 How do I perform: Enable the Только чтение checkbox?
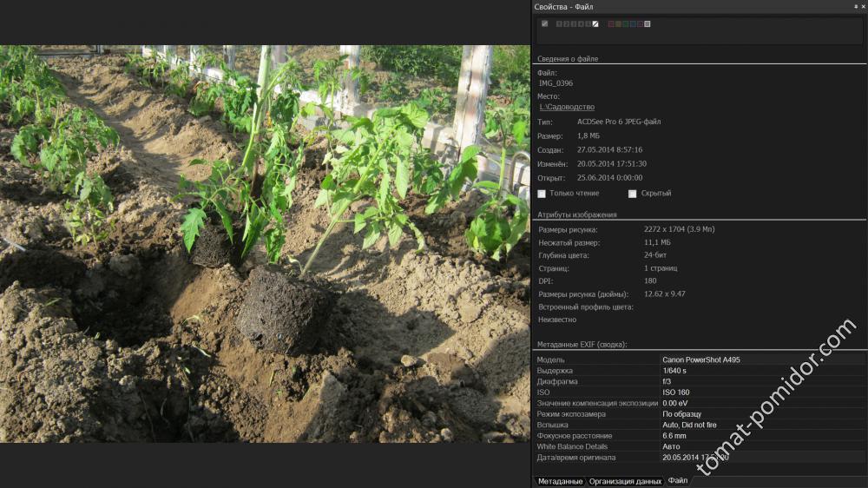542,194
